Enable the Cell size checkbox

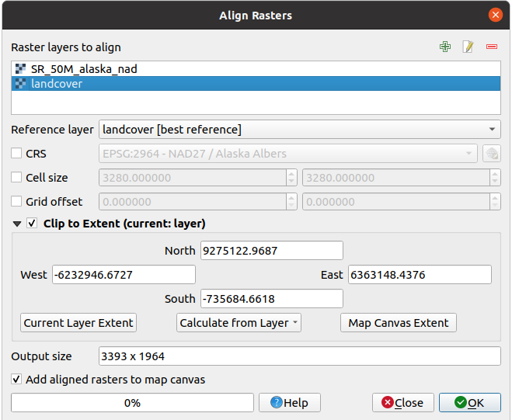[x=17, y=178]
